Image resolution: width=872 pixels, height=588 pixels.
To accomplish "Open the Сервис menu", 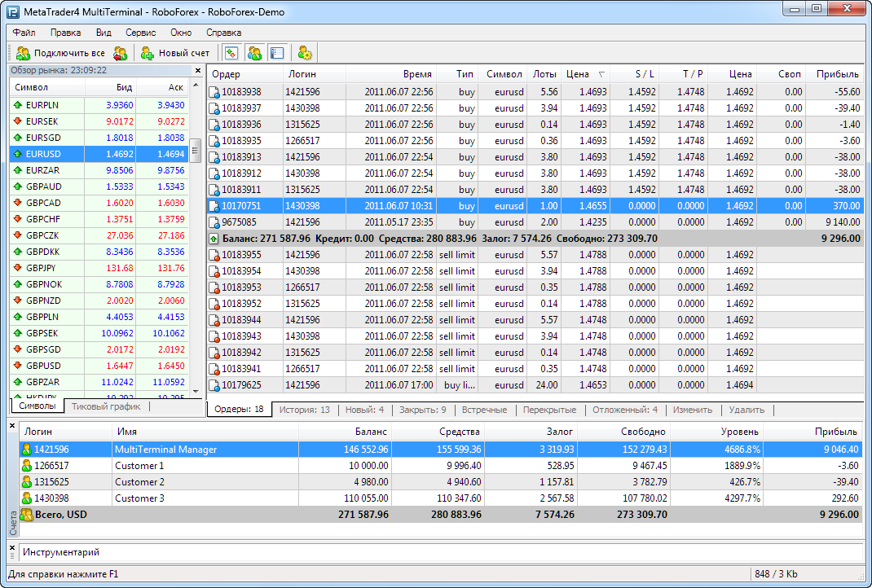I will (141, 33).
